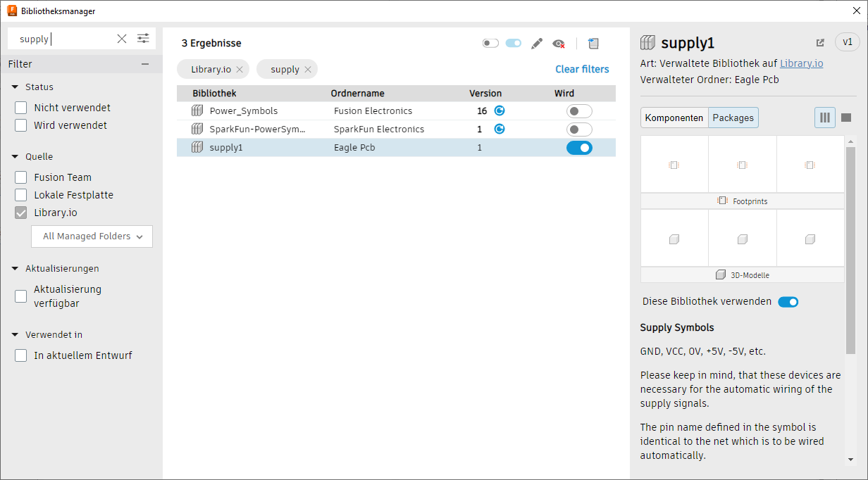Enable 'Diese Bibliothek verwenden' toggle
868x480 pixels.
[788, 301]
